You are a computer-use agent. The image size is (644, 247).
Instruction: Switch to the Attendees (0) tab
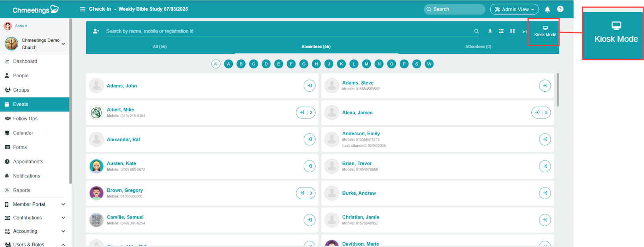coord(478,47)
